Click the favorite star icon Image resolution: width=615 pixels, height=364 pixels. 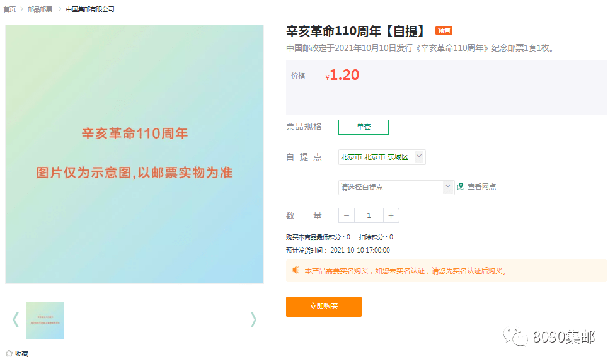click(x=9, y=353)
